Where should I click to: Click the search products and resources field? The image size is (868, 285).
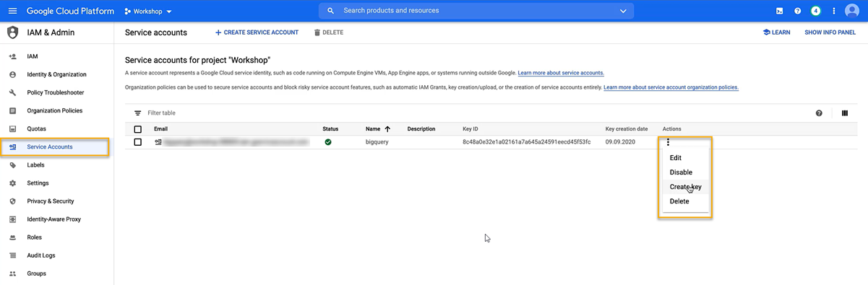pyautogui.click(x=476, y=11)
